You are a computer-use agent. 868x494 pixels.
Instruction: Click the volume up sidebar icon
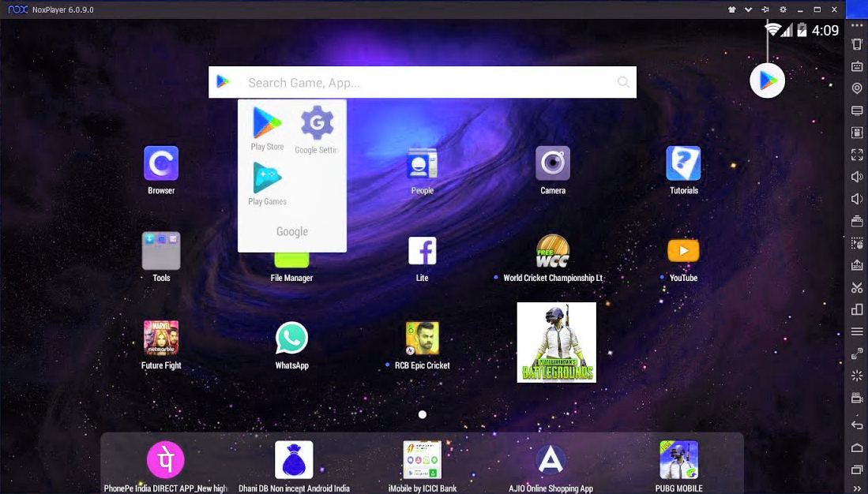(x=857, y=177)
